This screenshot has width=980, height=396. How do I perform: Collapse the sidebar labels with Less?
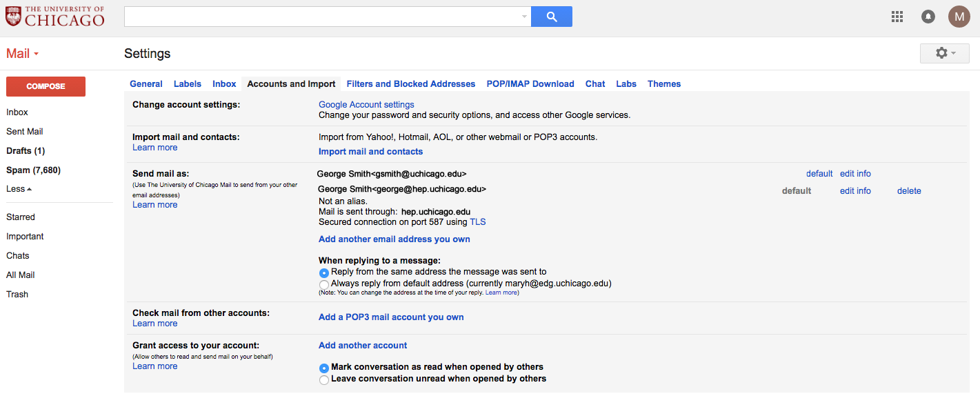click(19, 189)
